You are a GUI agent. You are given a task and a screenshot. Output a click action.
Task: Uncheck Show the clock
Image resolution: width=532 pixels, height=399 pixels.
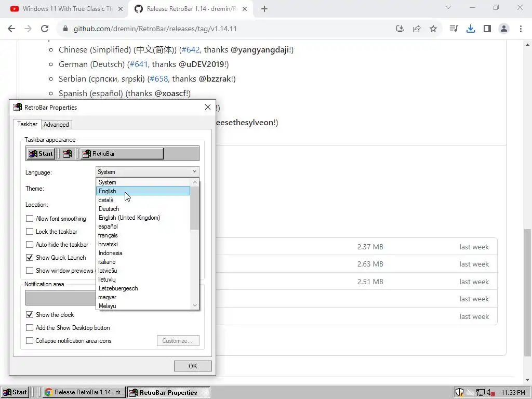(30, 314)
